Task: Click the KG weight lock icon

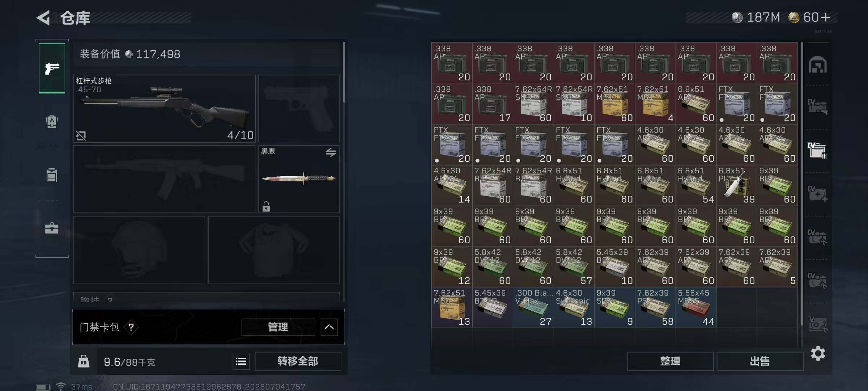Action: click(x=84, y=361)
